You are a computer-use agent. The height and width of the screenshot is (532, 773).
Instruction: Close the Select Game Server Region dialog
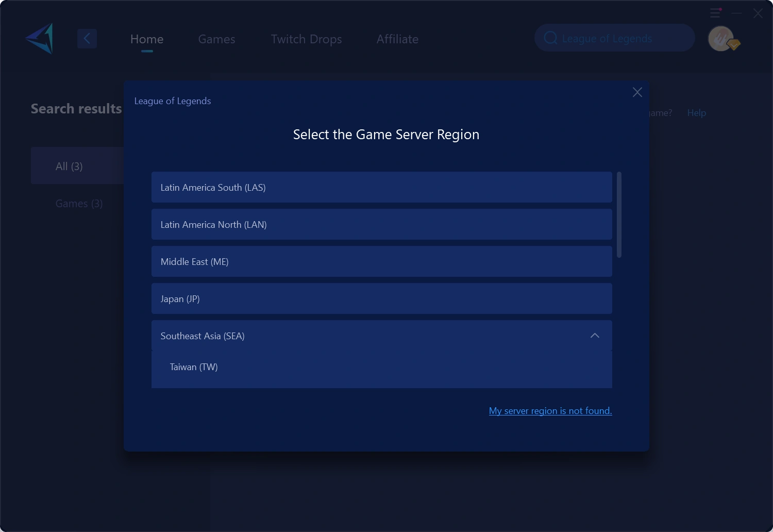637,92
